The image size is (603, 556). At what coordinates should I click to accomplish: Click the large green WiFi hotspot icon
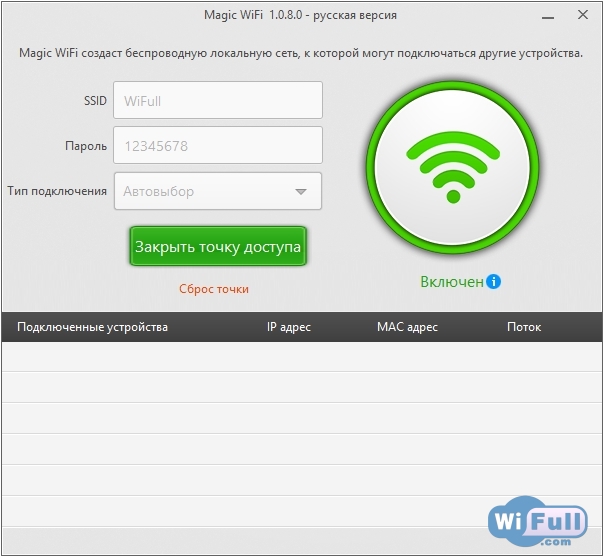pos(453,167)
